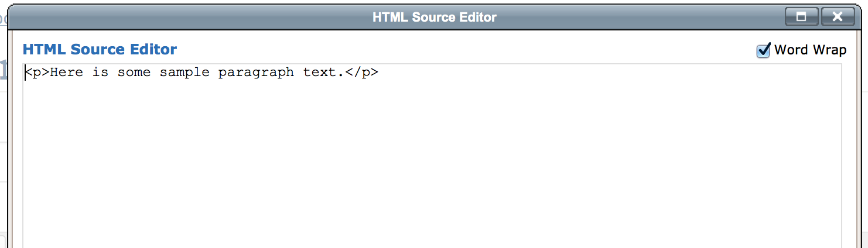This screenshot has height=248, width=868.
Task: Click the Word Wrap label text
Action: pyautogui.click(x=810, y=50)
